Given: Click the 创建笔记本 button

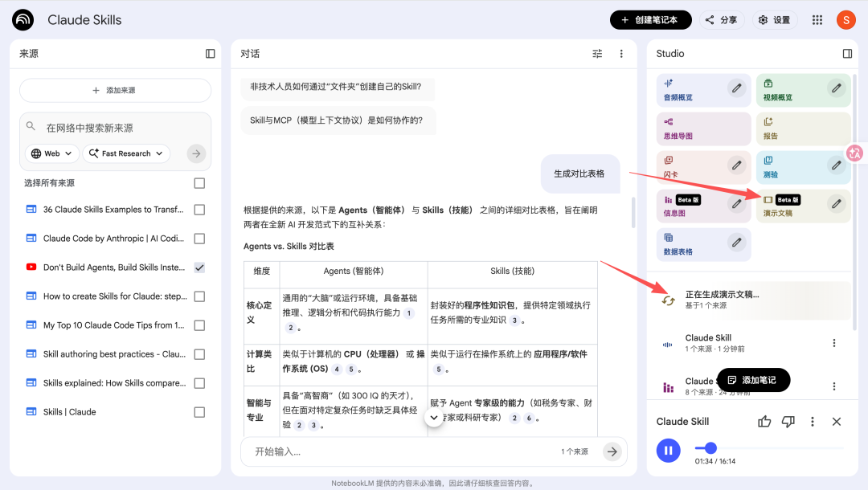Looking at the screenshot, I should pos(650,20).
